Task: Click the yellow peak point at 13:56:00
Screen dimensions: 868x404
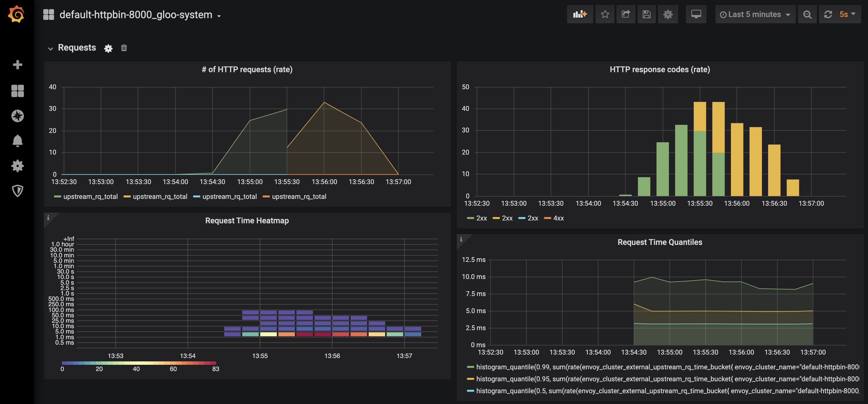Action: [324, 102]
